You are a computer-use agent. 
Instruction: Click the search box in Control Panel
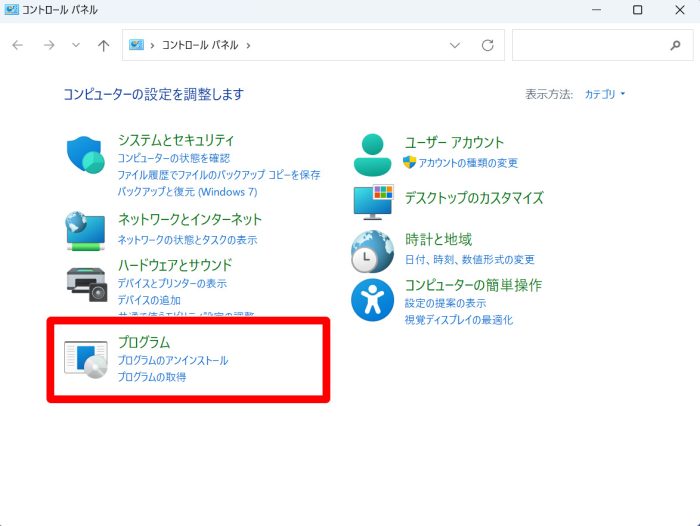pos(590,45)
